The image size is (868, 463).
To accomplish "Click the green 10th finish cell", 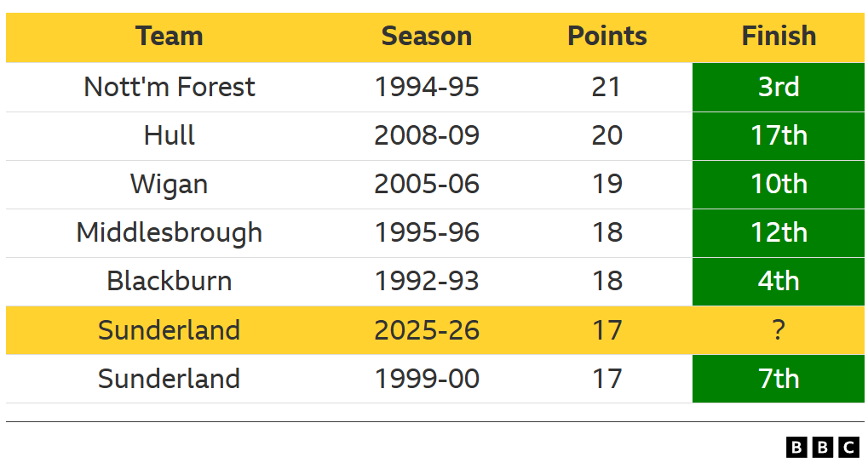I will [x=778, y=184].
